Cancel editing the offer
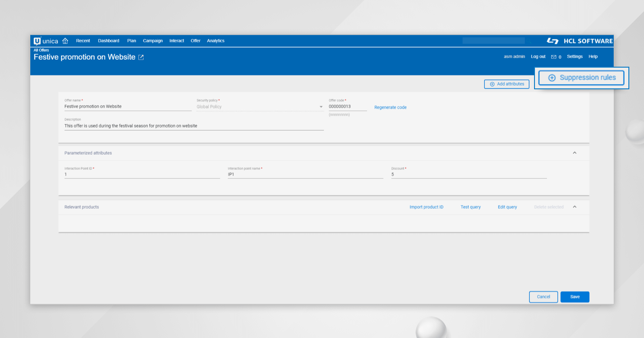Screen dimensions: 644x338 point(543,297)
